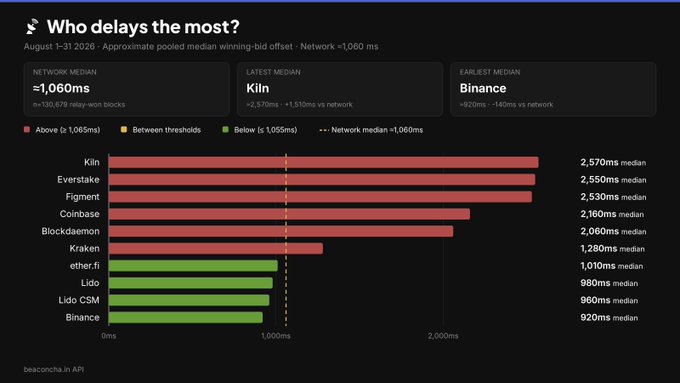This screenshot has height=383, width=680.
Task: Click the Everstake red bar
Action: click(322, 180)
